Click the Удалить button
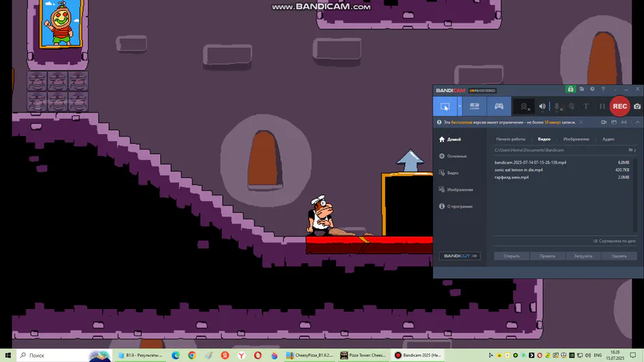 click(618, 256)
